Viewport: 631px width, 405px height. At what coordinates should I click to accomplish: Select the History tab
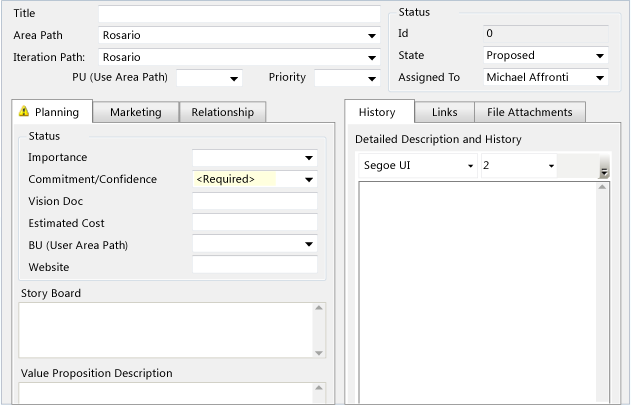[x=379, y=112]
